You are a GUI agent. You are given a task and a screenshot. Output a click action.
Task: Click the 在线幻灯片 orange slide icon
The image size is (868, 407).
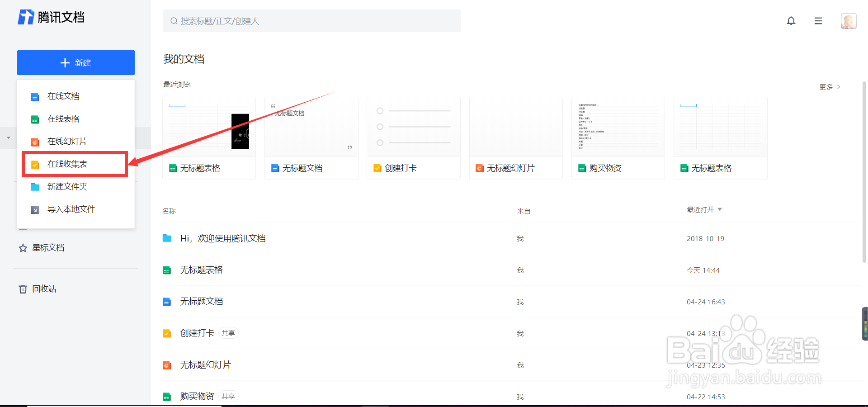tap(35, 142)
